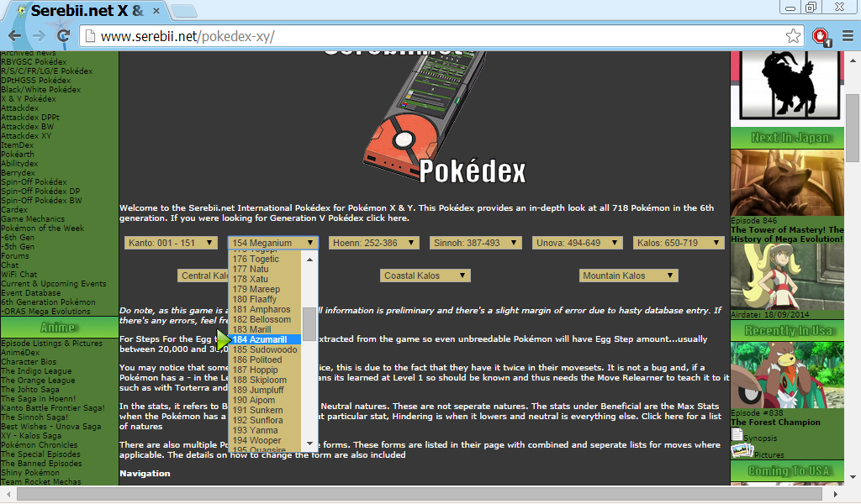The height and width of the screenshot is (504, 861).
Task: Pick 190 Aipom from the list
Action: (x=265, y=400)
